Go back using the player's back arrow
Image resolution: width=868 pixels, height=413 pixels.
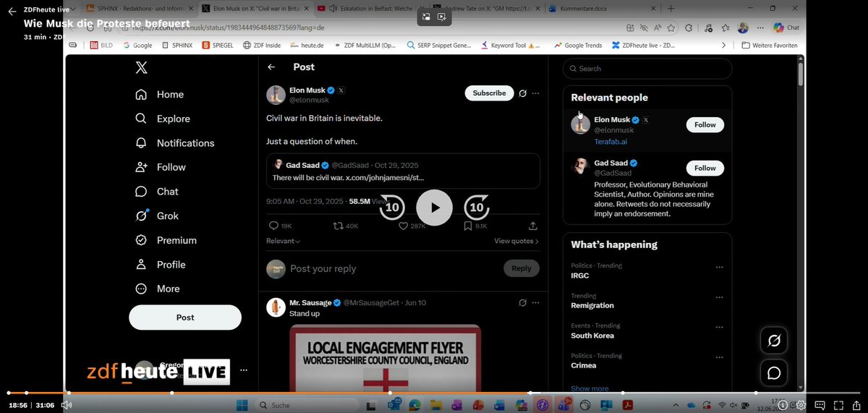12,12
